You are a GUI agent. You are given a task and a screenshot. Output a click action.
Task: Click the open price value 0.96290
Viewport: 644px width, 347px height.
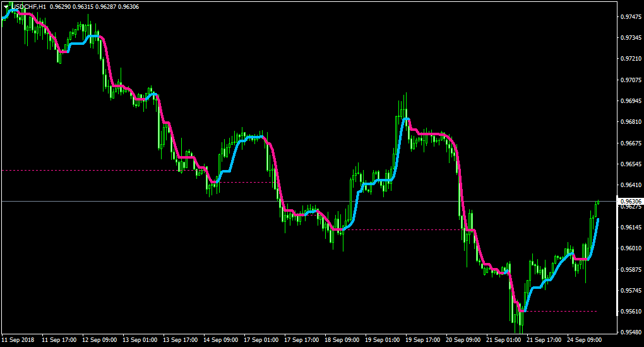(60, 7)
